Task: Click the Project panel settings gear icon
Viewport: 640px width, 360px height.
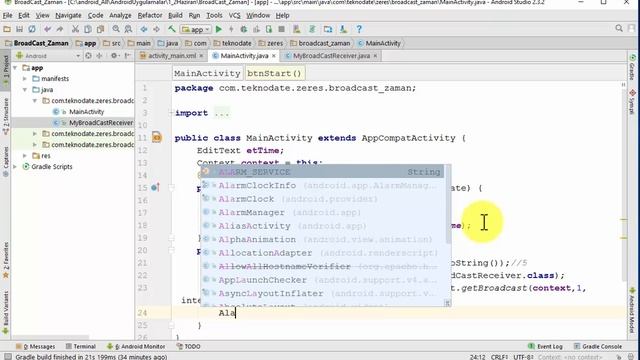Action: coord(114,56)
